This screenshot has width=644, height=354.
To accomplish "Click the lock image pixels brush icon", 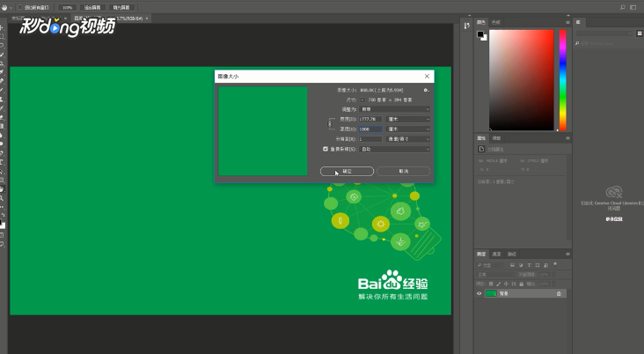I will coord(499,284).
